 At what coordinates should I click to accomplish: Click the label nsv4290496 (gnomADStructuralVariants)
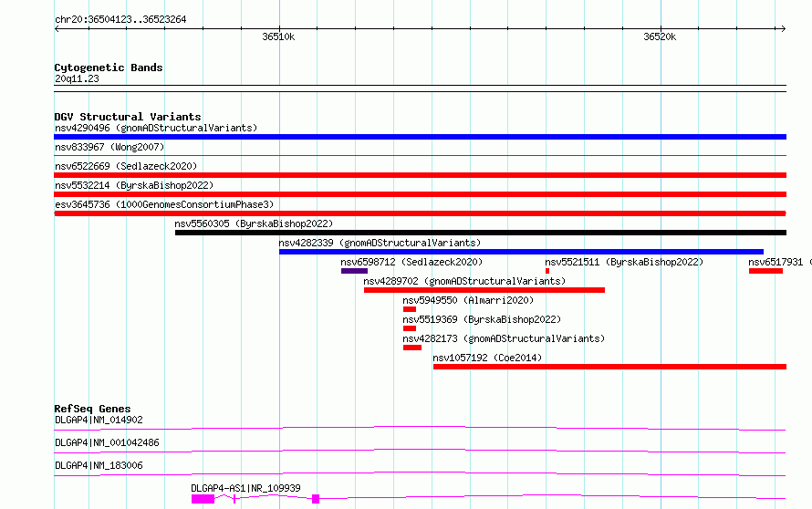coord(156,128)
